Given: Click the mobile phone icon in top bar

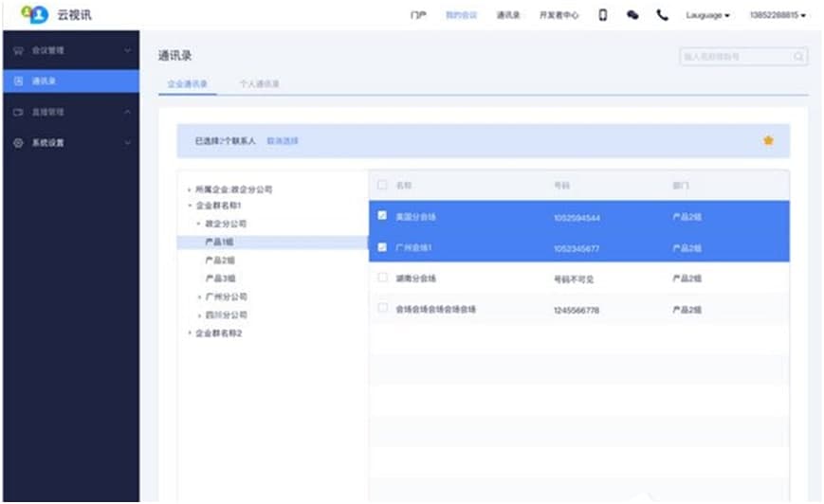Looking at the screenshot, I should coord(602,15).
